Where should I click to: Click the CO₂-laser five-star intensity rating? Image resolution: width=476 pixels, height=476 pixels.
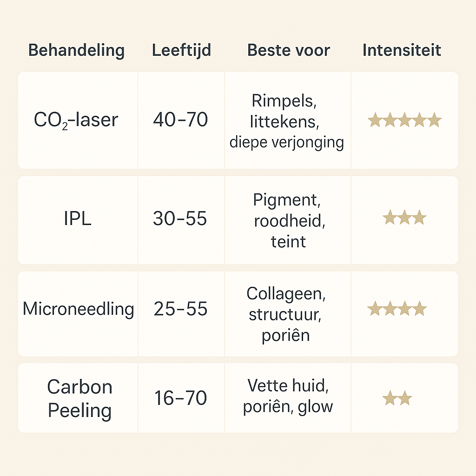[404, 121]
